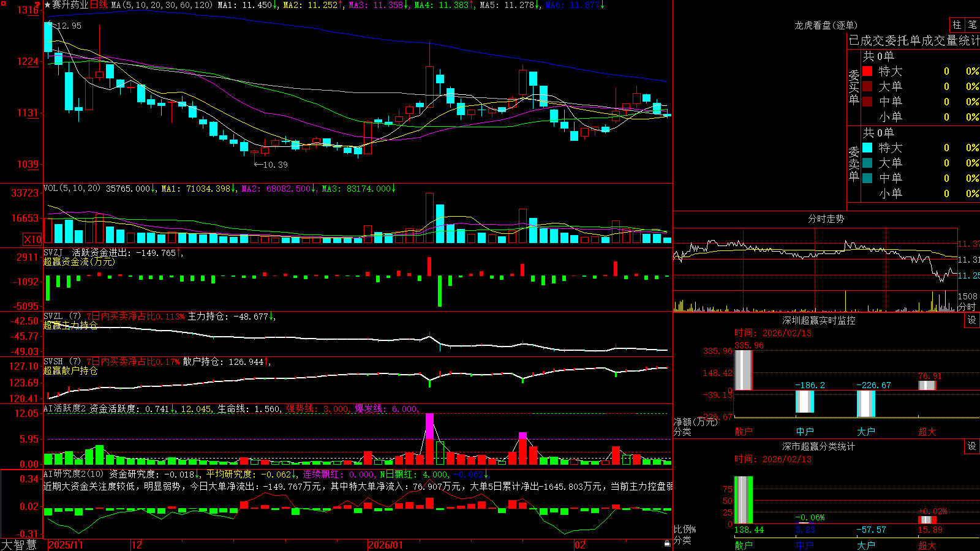Click the 小单 row under 委卖单
Viewport: 980px width, 551px height.
[x=921, y=193]
